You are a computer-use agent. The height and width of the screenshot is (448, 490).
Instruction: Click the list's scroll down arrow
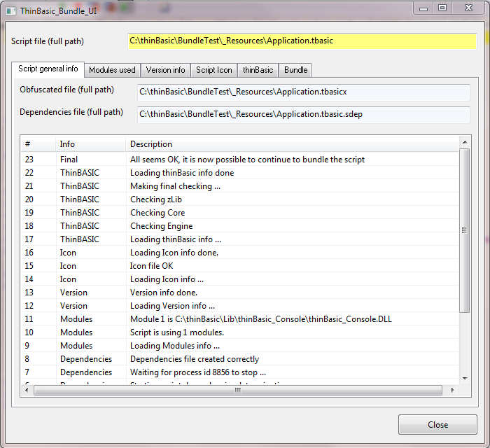[x=465, y=379]
